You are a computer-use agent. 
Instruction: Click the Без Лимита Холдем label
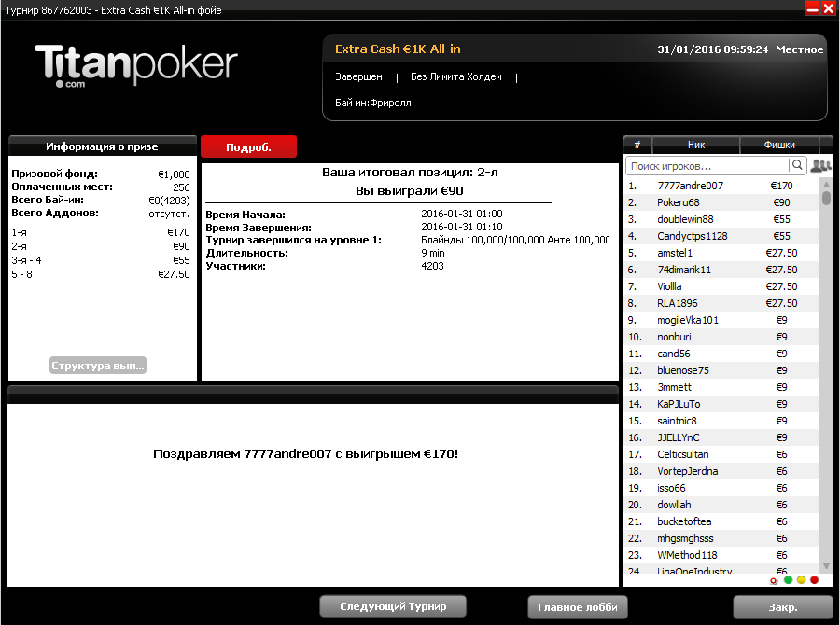(455, 76)
